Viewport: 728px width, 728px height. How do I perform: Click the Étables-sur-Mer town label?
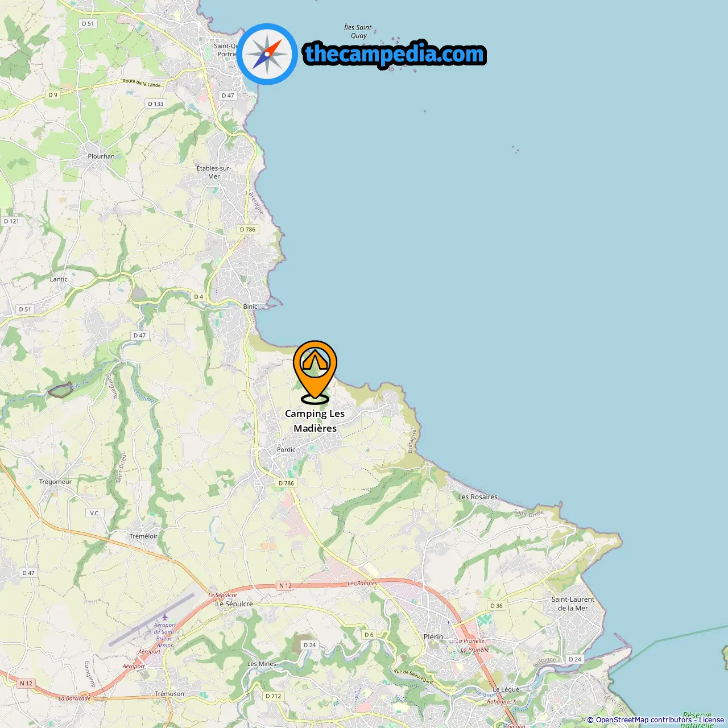click(214, 172)
